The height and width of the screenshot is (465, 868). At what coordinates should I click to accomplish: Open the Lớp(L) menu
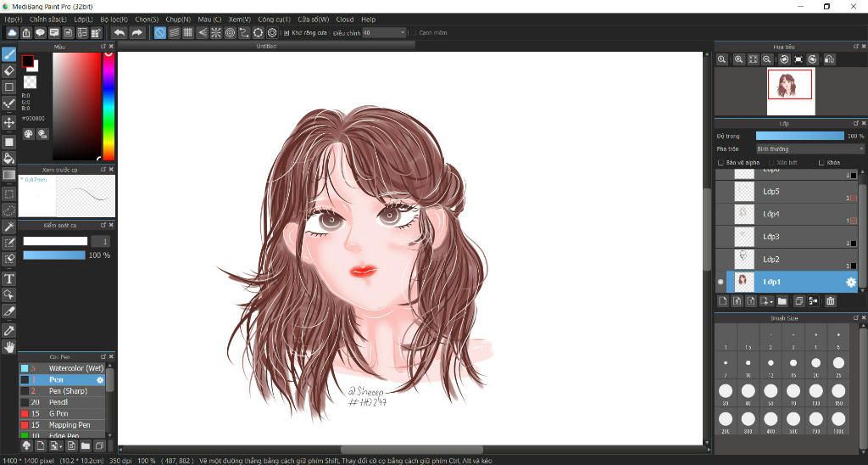pyautogui.click(x=84, y=20)
